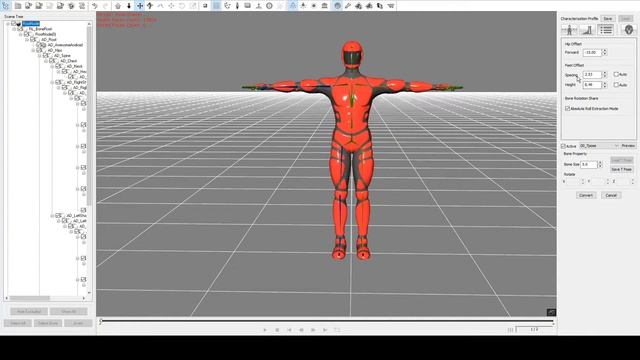
Task: Click the circular clock-like toolbar icon
Action: 269,6
